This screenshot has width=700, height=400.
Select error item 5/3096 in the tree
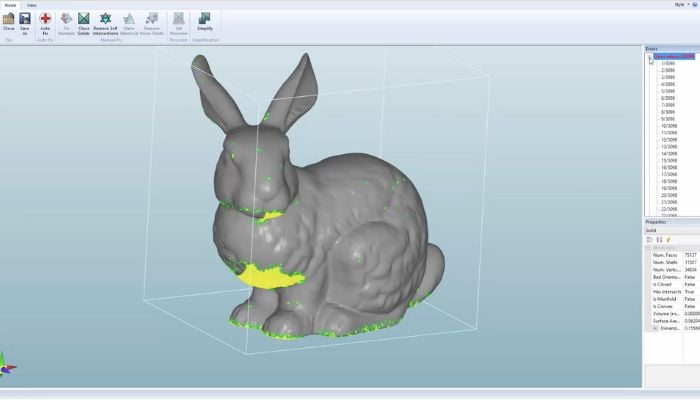(x=668, y=91)
